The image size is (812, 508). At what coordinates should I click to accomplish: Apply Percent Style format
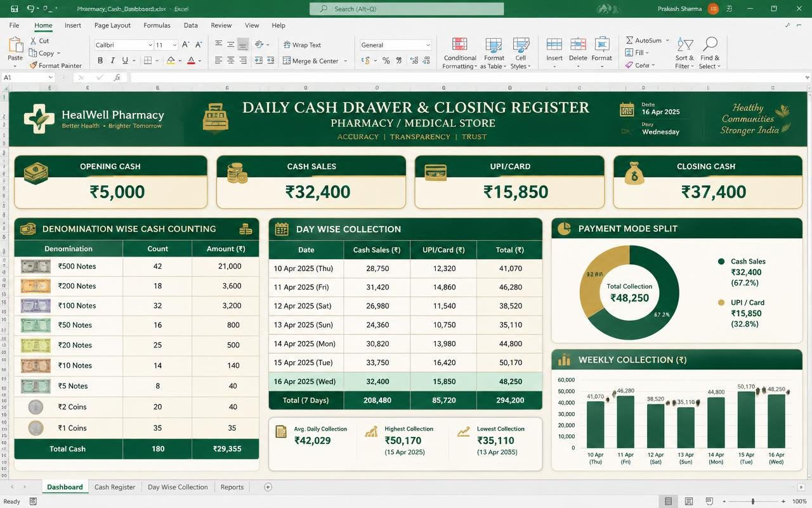[385, 60]
